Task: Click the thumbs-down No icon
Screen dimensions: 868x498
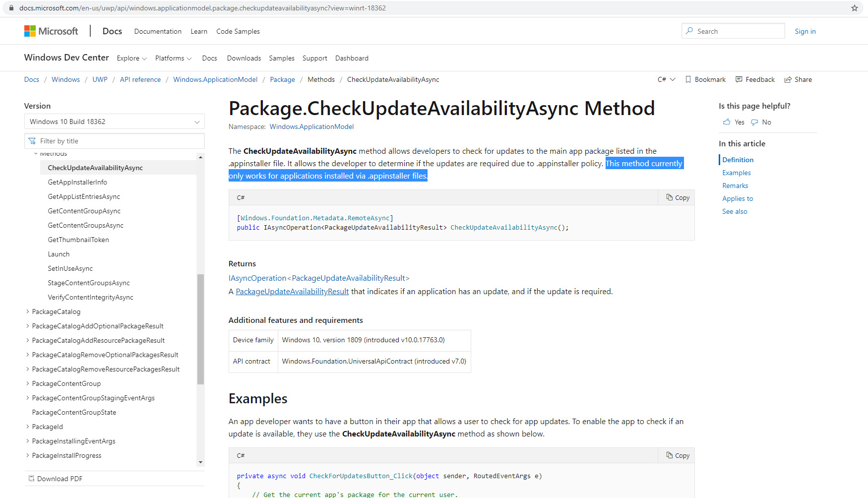Action: pyautogui.click(x=754, y=122)
